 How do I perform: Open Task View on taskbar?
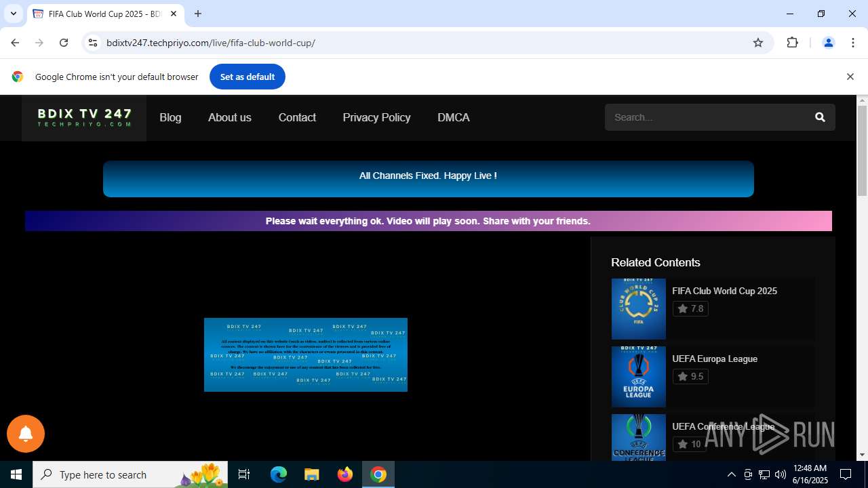click(244, 474)
